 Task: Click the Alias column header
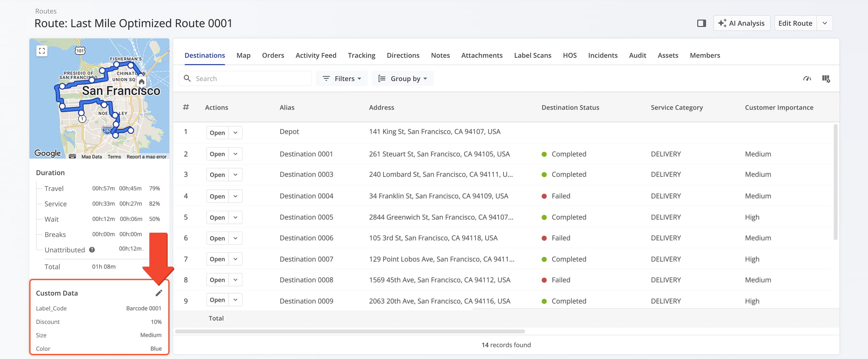(287, 107)
